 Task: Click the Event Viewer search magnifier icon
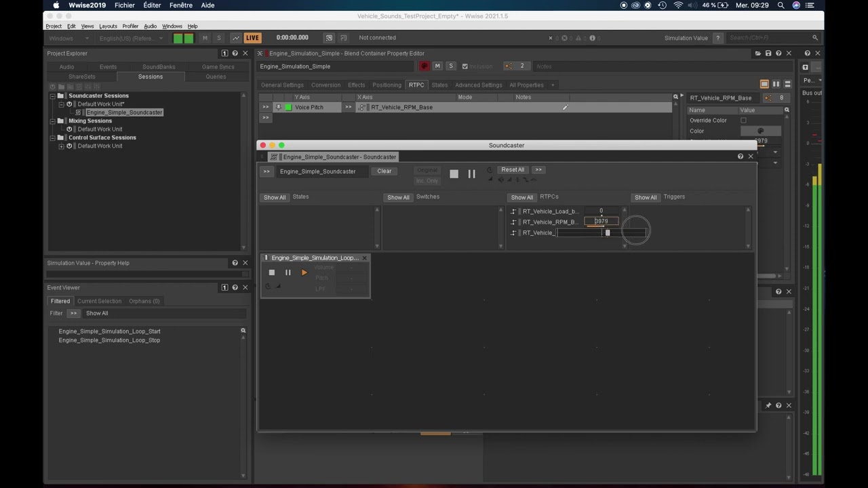(x=243, y=331)
